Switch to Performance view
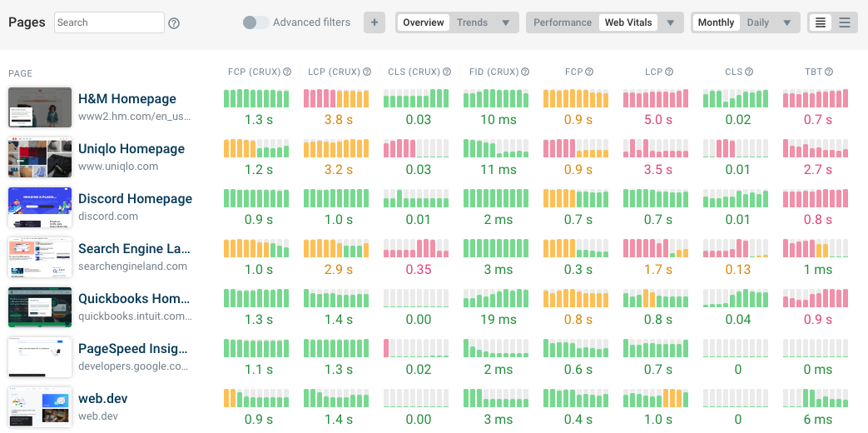This screenshot has height=433, width=868. tap(563, 22)
